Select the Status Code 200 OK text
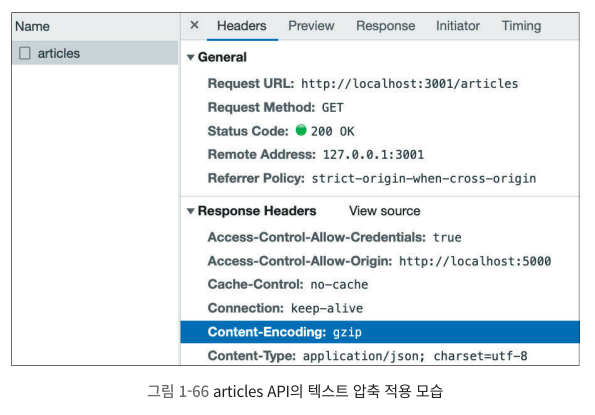 pos(332,131)
